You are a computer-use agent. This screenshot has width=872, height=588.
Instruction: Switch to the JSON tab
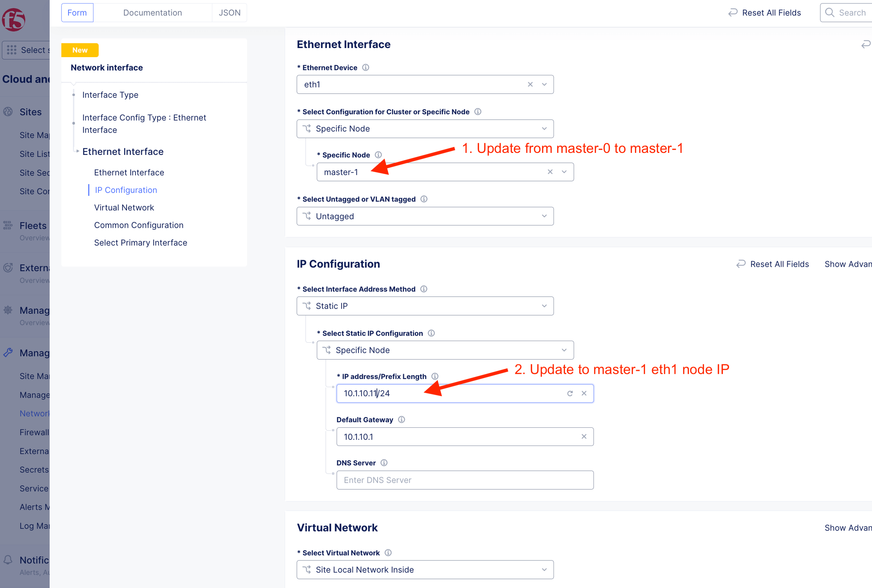click(x=229, y=13)
